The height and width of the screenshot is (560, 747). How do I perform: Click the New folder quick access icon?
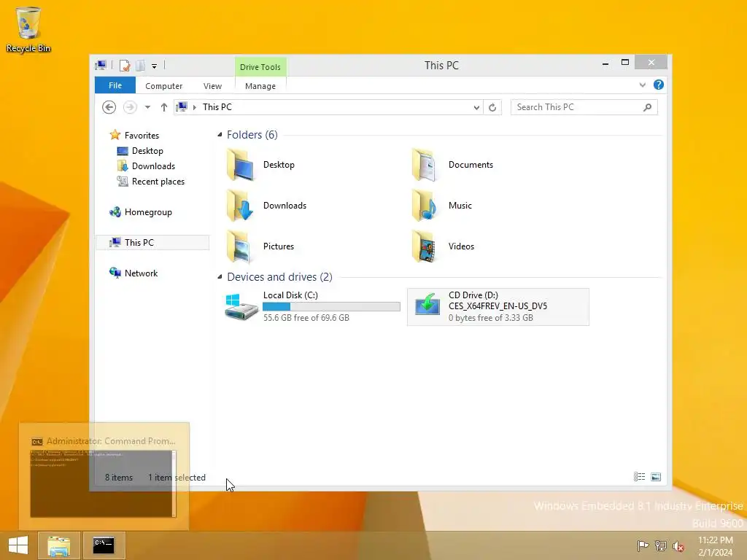click(x=141, y=66)
